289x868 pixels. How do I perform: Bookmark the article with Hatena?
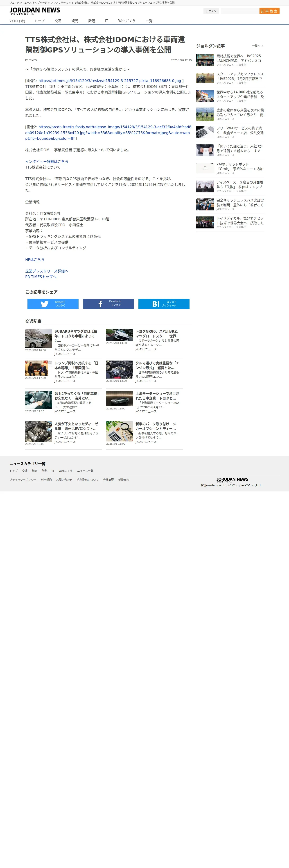pos(164,304)
